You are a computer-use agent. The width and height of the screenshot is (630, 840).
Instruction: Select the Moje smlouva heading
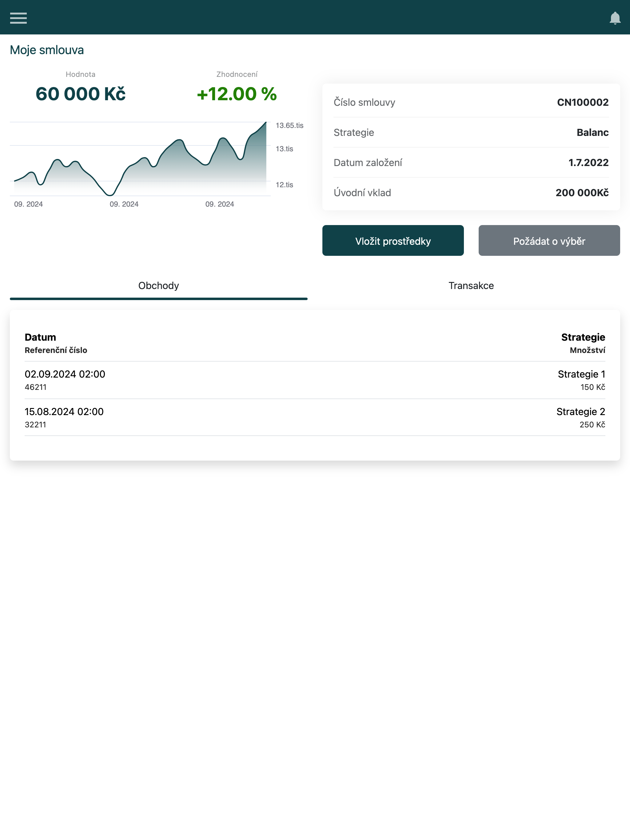coord(47,50)
